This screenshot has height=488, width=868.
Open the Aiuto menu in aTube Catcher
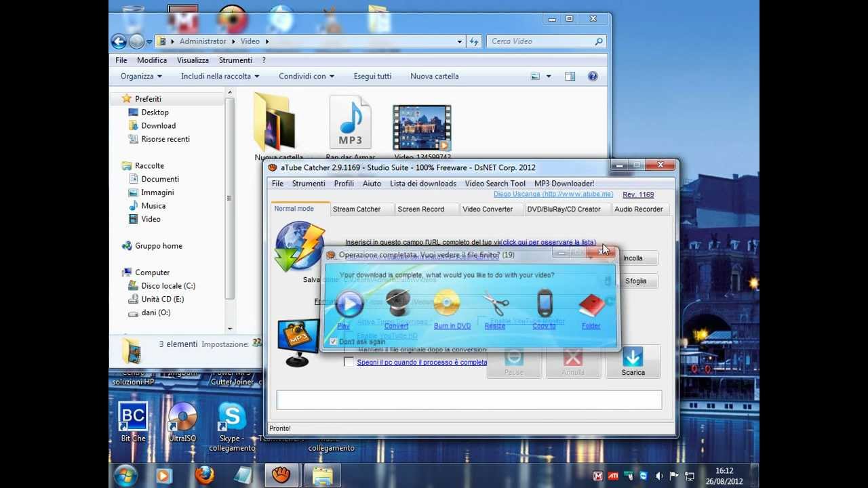[x=372, y=184]
